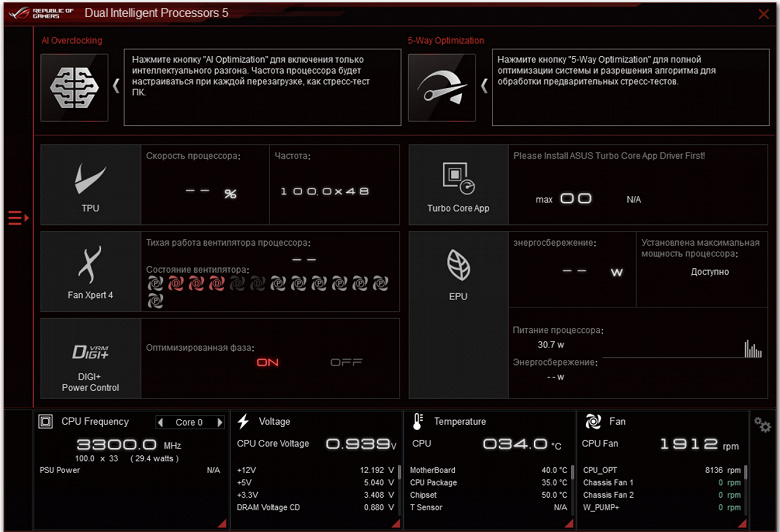Click the Fan panel fan icon
This screenshot has height=532, width=780.
593,422
